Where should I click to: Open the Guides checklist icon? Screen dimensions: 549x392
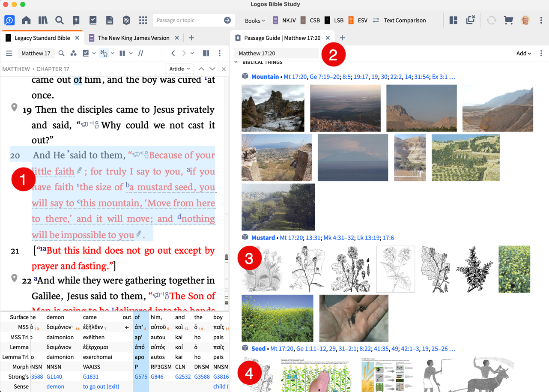coord(93,20)
